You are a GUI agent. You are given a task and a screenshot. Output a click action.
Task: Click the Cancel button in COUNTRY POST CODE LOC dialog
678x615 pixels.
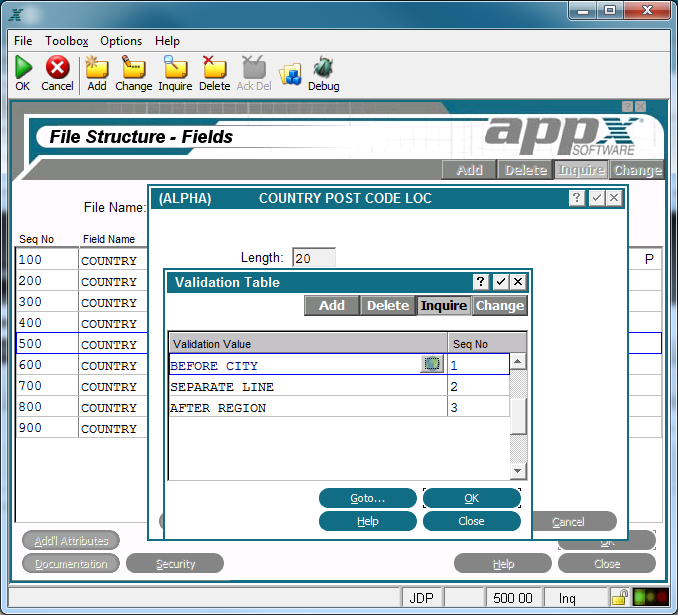pos(574,522)
